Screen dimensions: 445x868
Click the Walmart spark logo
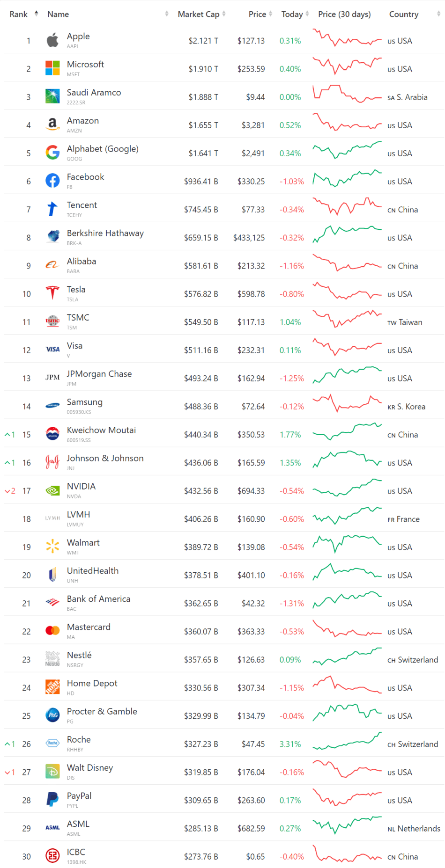point(52,547)
